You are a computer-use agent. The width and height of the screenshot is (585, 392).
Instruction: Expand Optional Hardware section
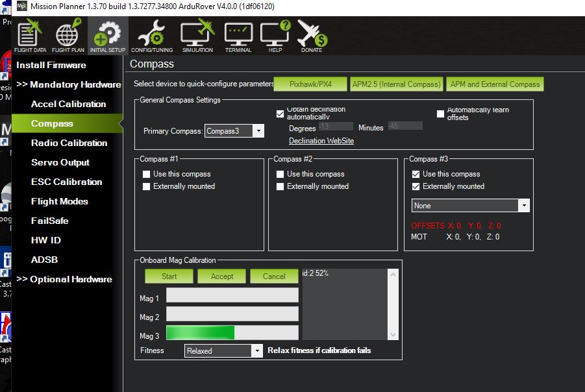64,279
